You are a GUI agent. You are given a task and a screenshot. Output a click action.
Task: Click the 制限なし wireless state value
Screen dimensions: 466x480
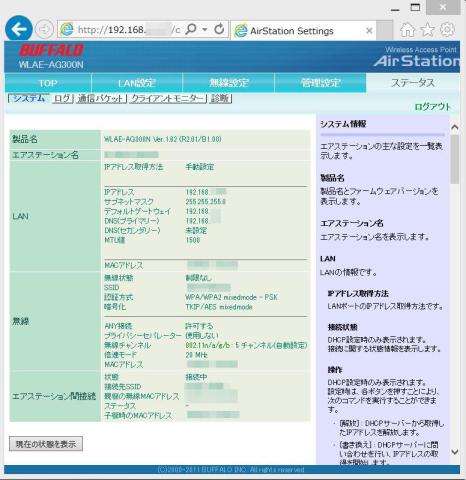point(198,278)
